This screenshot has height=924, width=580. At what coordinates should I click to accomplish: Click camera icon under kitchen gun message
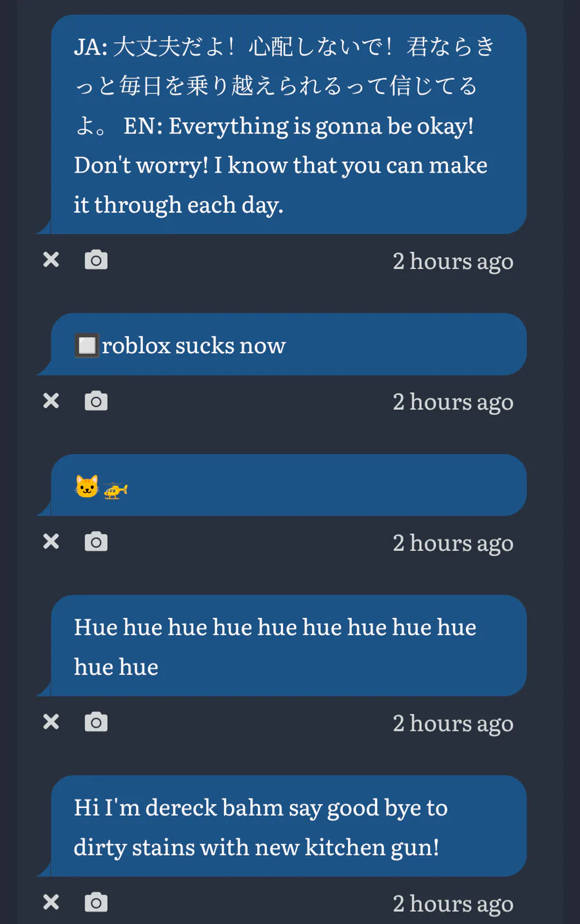pyautogui.click(x=96, y=902)
